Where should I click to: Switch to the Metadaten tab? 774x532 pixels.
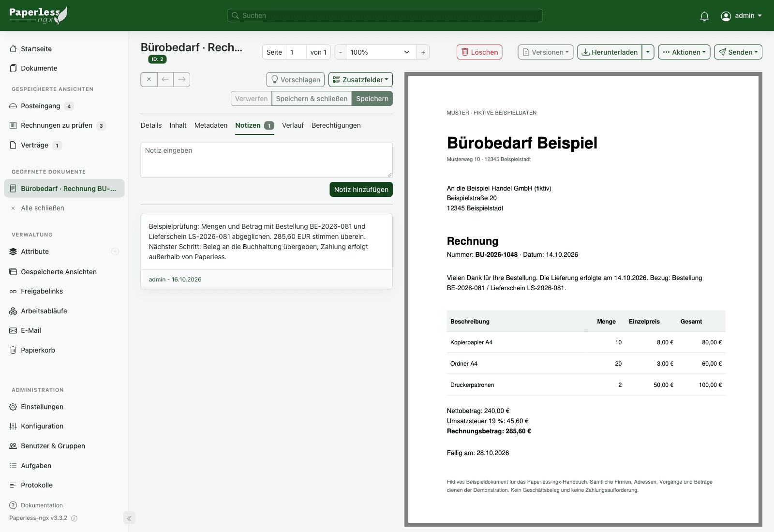click(211, 125)
